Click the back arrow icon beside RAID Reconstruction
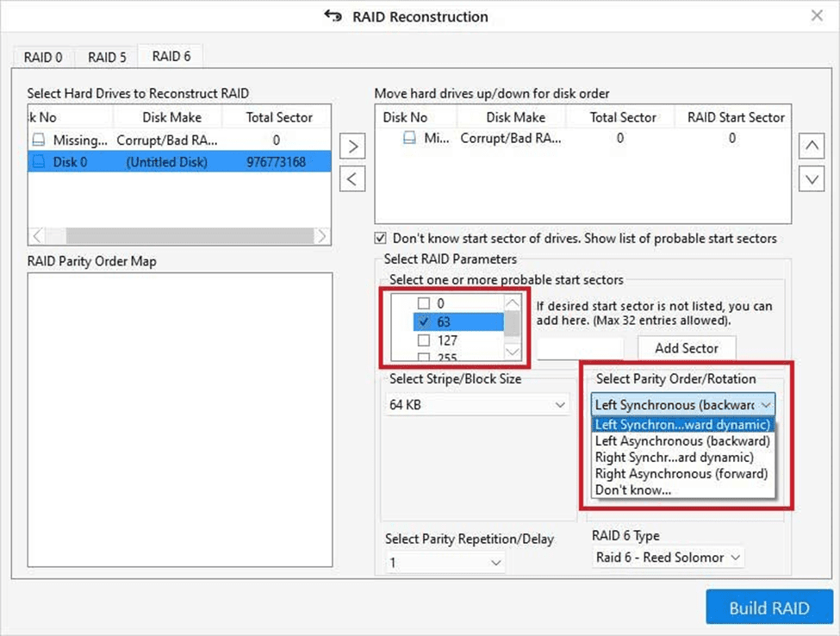The width and height of the screenshot is (840, 636). pos(333,16)
